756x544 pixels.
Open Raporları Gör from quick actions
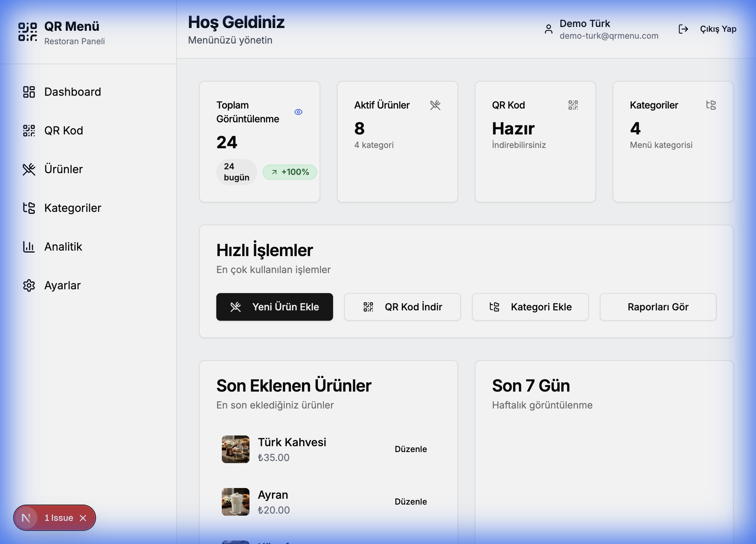tap(658, 307)
